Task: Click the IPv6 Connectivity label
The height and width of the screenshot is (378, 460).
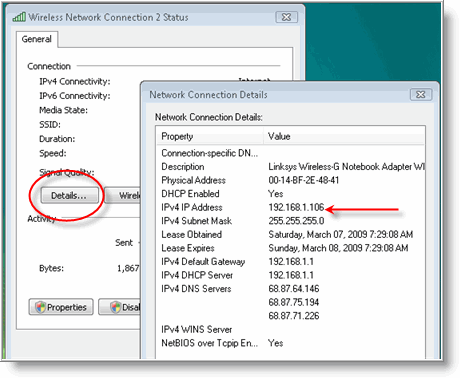Action: [x=75, y=96]
